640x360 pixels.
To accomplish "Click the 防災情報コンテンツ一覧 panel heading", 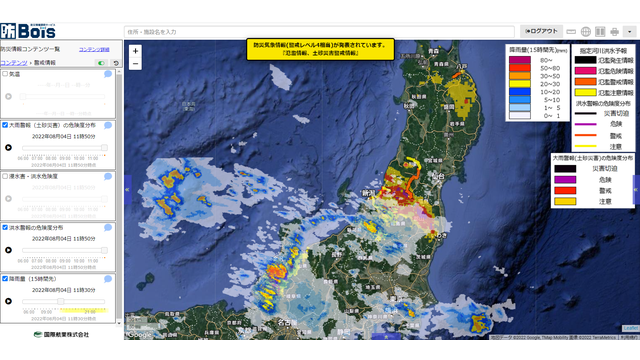I will click(31, 49).
